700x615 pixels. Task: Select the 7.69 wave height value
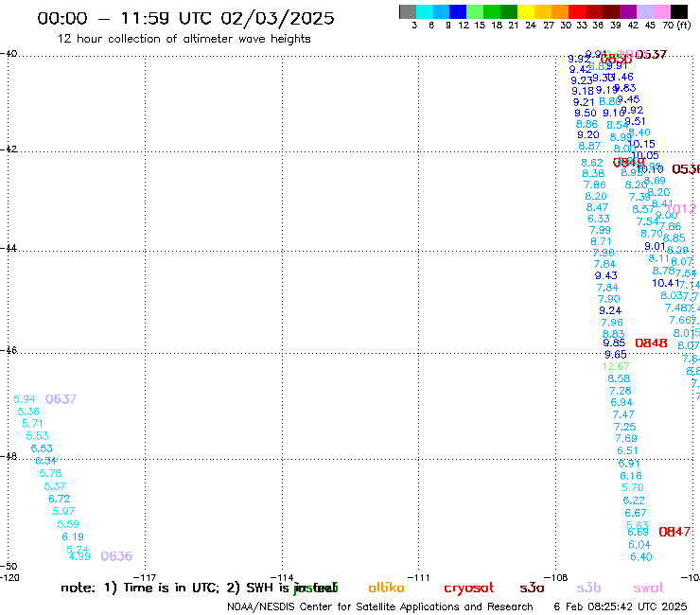[626, 439]
